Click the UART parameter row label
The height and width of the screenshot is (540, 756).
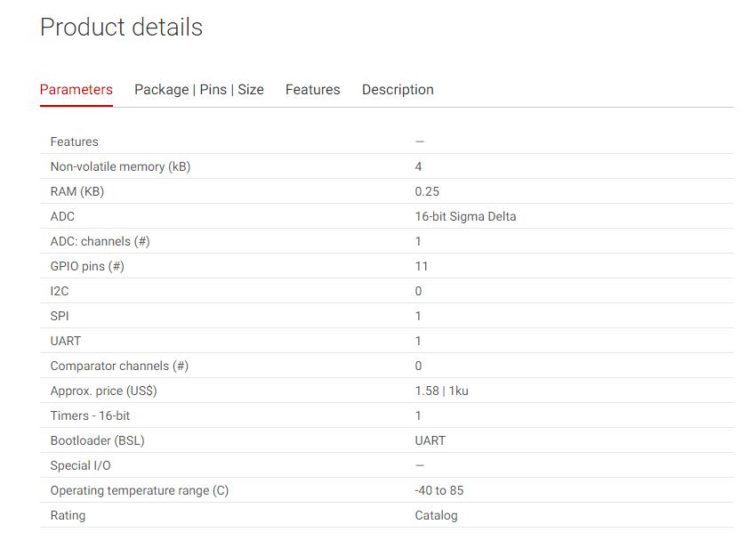click(x=66, y=342)
